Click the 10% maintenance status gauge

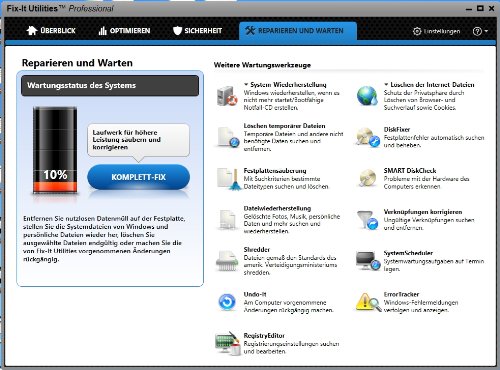[x=55, y=150]
